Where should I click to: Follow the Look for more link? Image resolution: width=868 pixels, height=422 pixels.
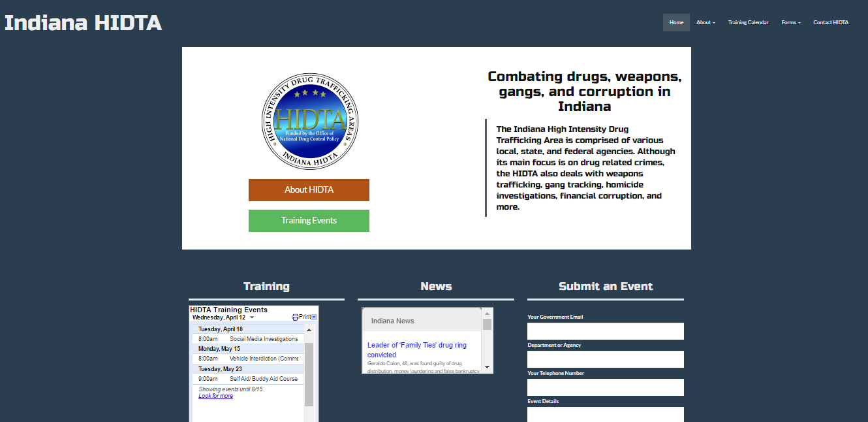[x=215, y=396]
